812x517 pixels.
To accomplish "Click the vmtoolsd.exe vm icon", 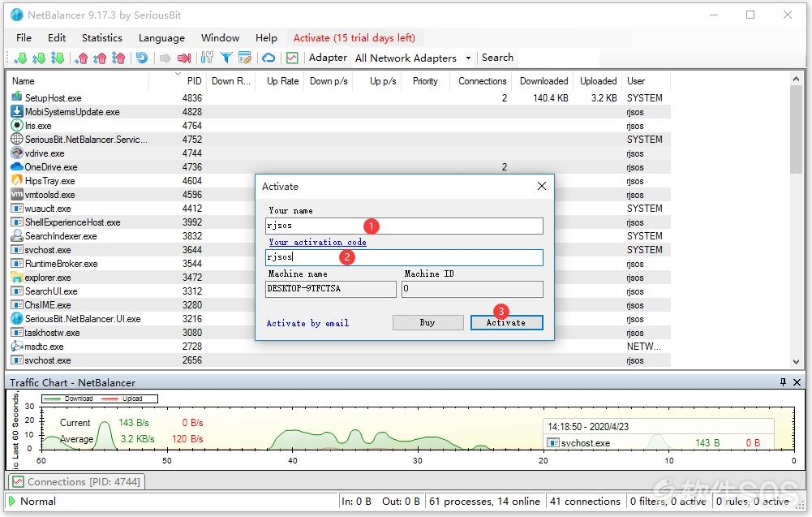I will (16, 194).
